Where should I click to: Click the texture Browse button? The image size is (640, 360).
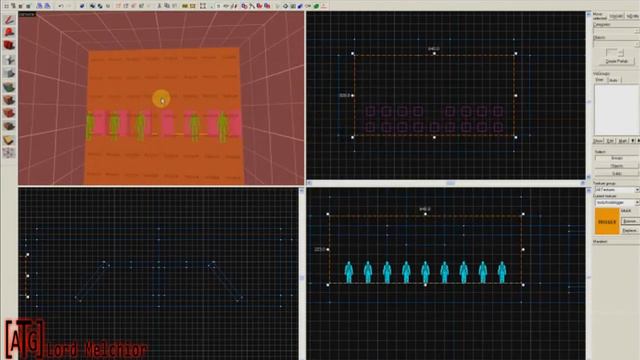pos(630,221)
